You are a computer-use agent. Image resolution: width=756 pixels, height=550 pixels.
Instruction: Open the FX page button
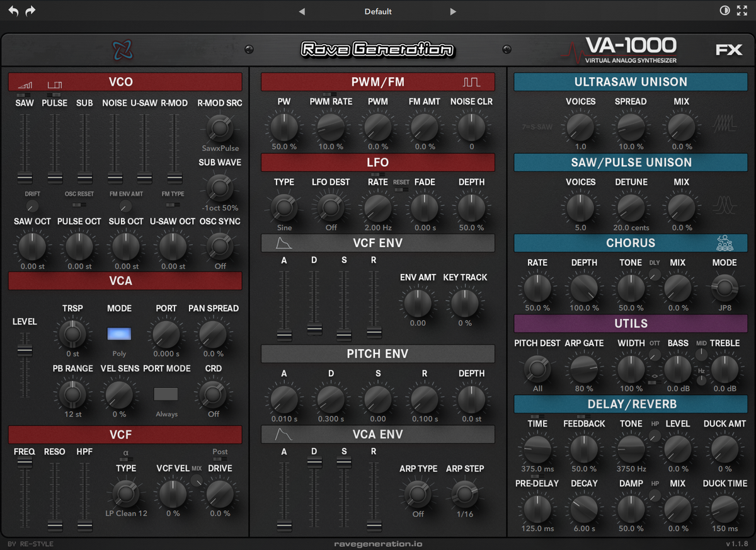tap(729, 50)
